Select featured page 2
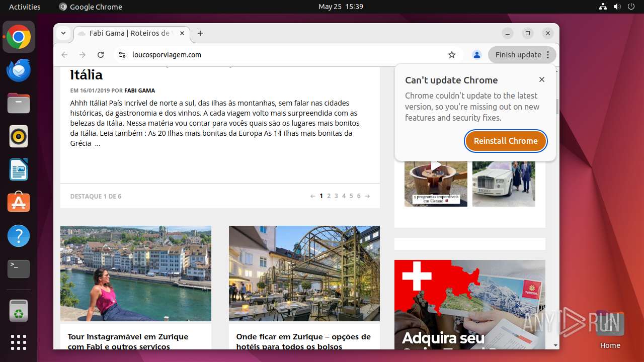644x362 pixels. click(329, 196)
